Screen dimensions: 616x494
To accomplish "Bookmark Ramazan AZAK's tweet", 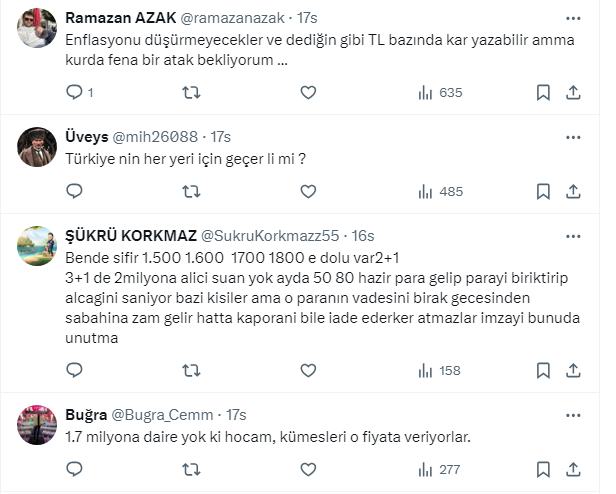I will (x=543, y=92).
